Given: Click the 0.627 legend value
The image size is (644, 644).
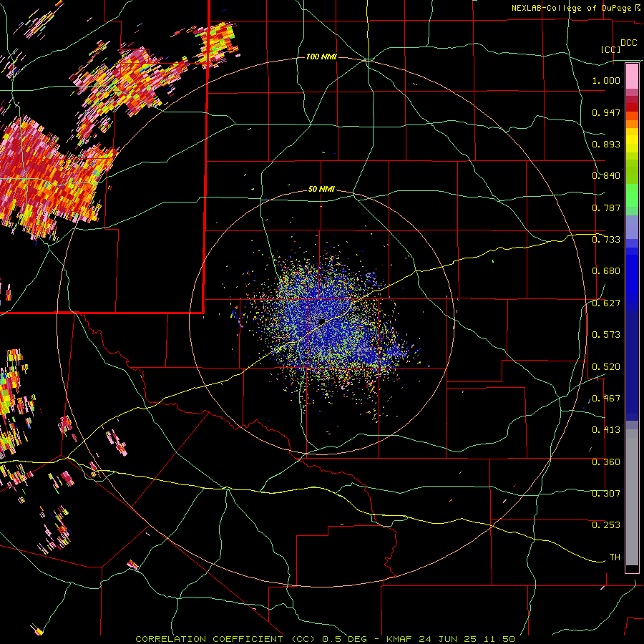Looking at the screenshot, I should coord(606,303).
